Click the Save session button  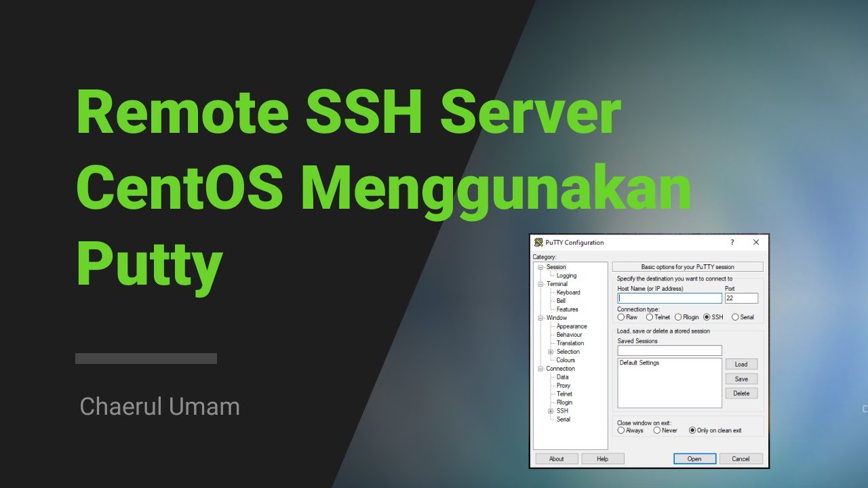[x=741, y=379]
